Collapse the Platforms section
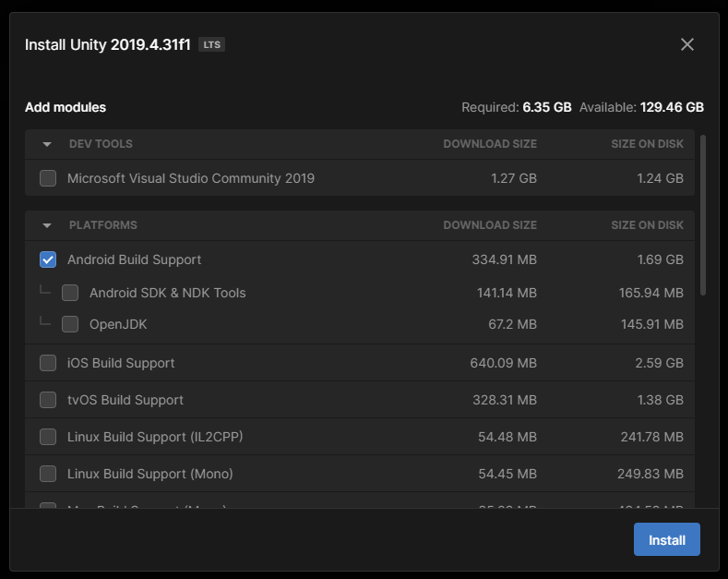The width and height of the screenshot is (728, 579). point(47,225)
